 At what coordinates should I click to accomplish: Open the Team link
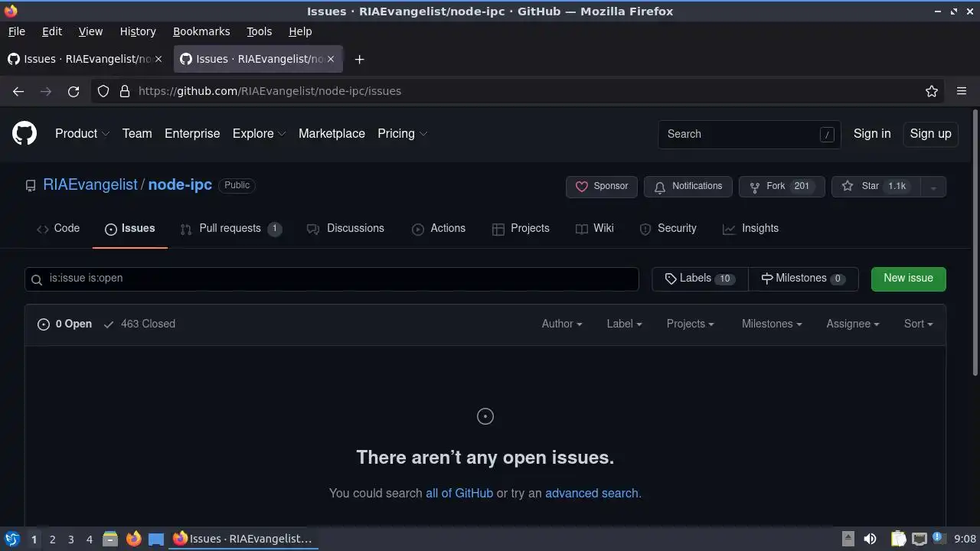point(137,133)
